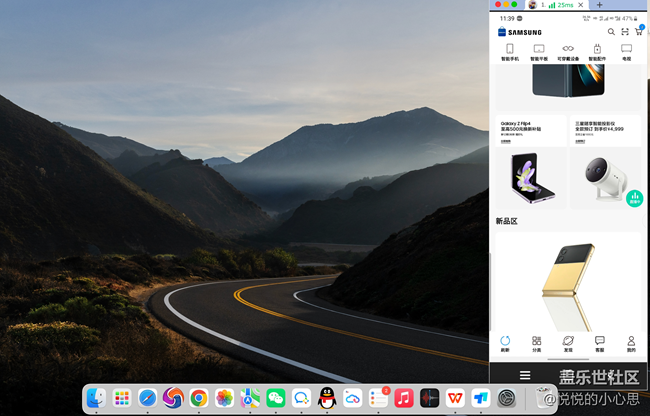Open a new tab with plus button

tap(599, 5)
